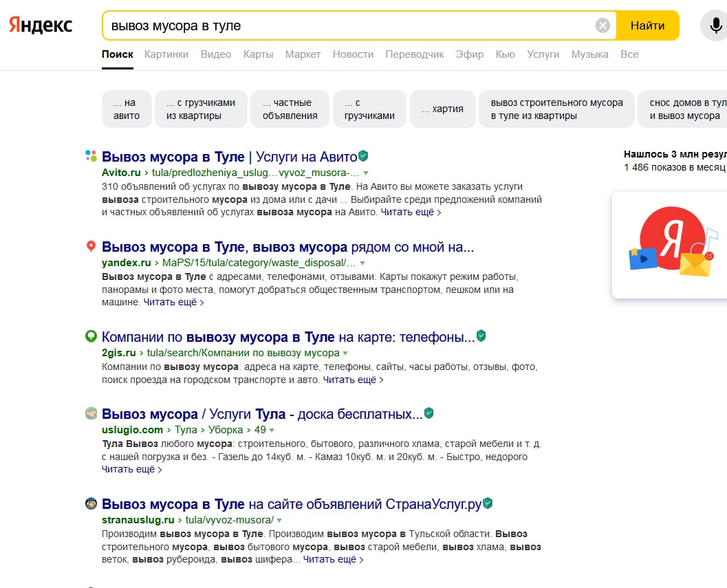The image size is (727, 588).
Task: Open the Музыка tab
Action: [x=589, y=54]
